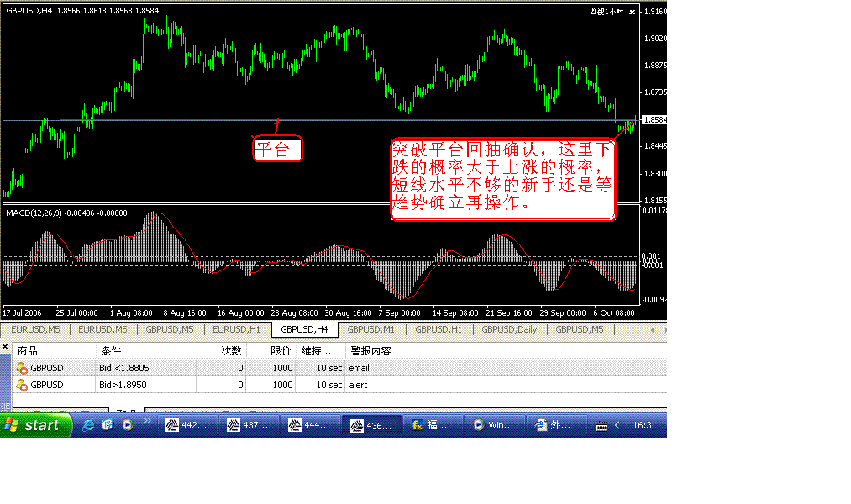Click the 1.8584 current price label
The width and height of the screenshot is (851, 504).
[x=654, y=120]
